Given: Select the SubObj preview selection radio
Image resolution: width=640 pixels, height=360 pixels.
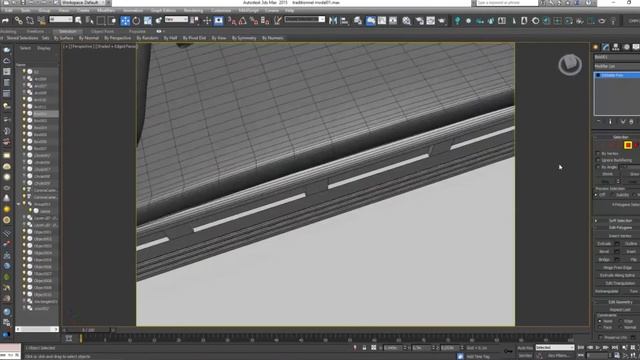Looking at the screenshot, I should click(613, 195).
